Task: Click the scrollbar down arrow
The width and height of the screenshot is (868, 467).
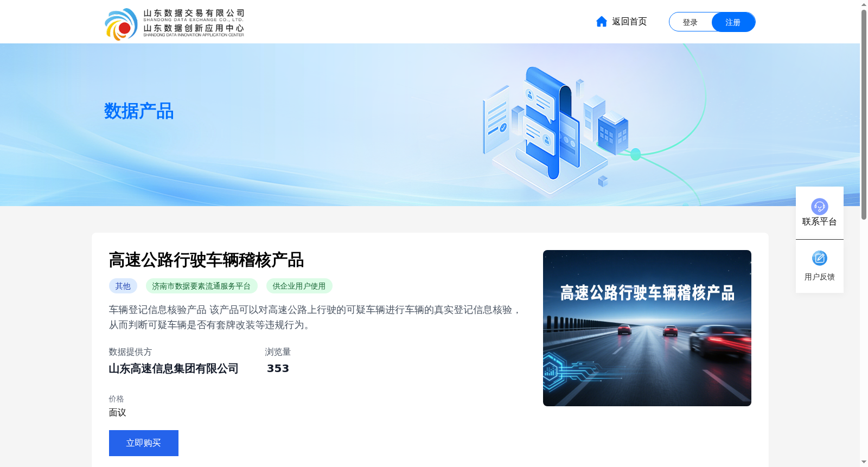Action: click(864, 462)
